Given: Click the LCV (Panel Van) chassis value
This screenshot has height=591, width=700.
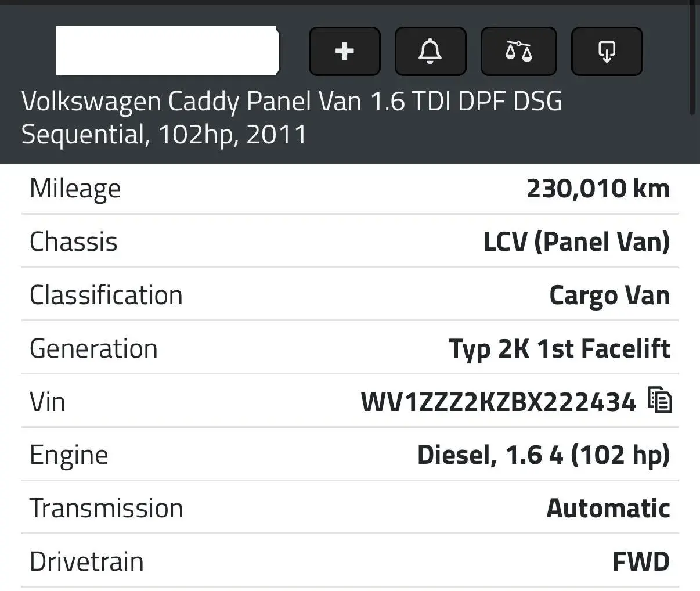Looking at the screenshot, I should pyautogui.click(x=576, y=242).
